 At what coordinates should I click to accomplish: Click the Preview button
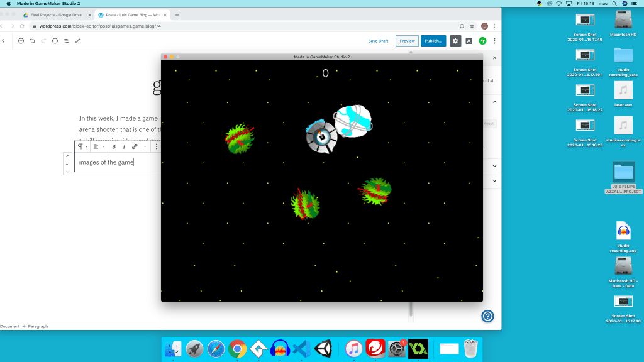407,41
